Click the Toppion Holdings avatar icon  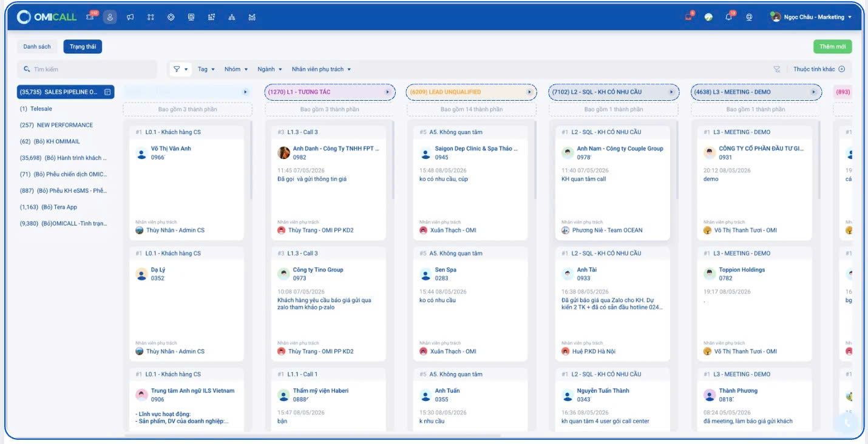tap(710, 274)
